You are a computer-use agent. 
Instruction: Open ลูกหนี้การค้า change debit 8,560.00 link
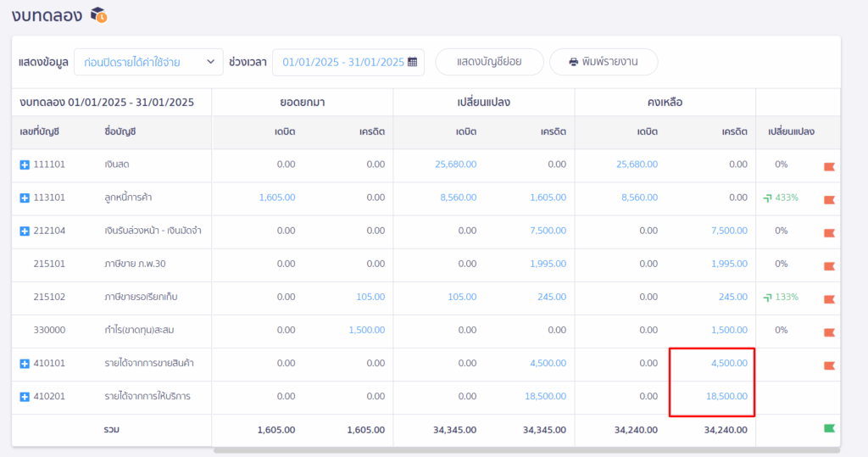459,198
